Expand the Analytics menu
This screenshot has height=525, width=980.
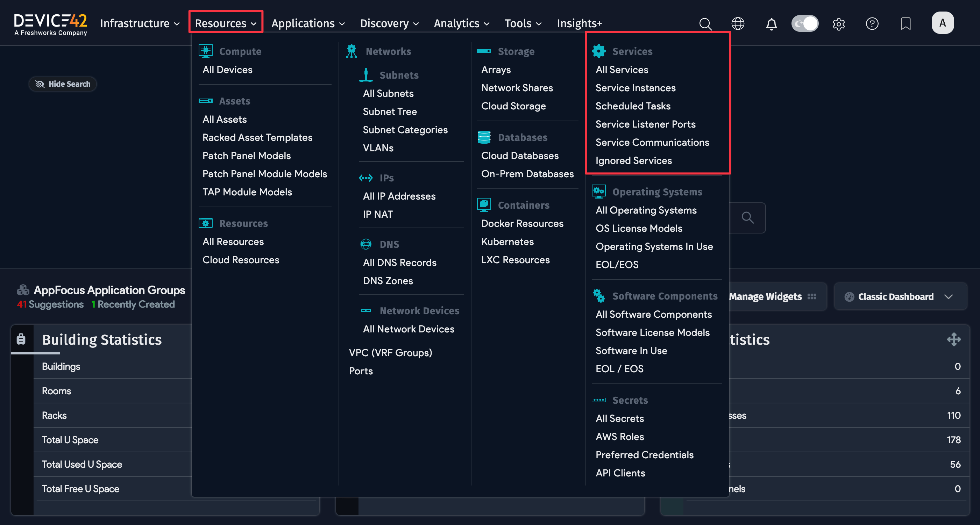(461, 23)
